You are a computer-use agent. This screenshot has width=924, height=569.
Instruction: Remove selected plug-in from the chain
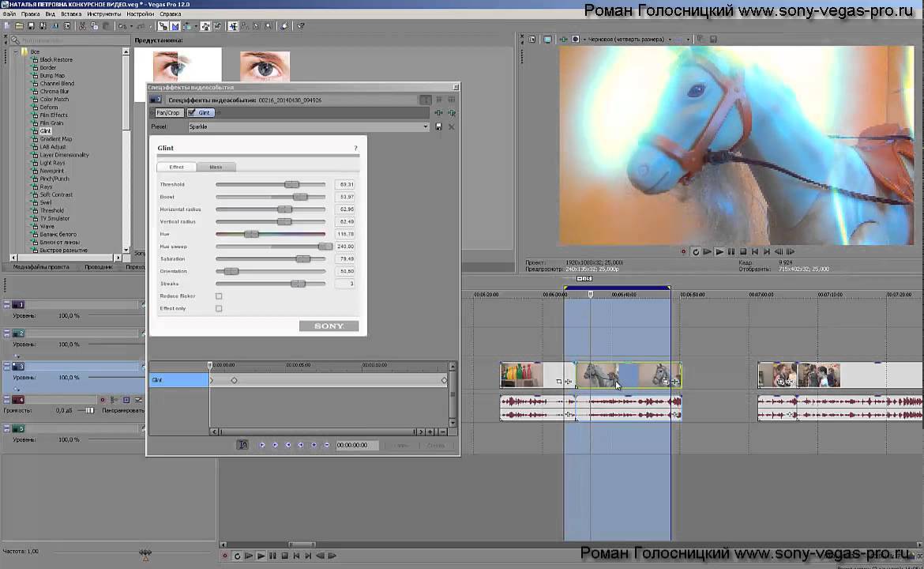pyautogui.click(x=452, y=113)
